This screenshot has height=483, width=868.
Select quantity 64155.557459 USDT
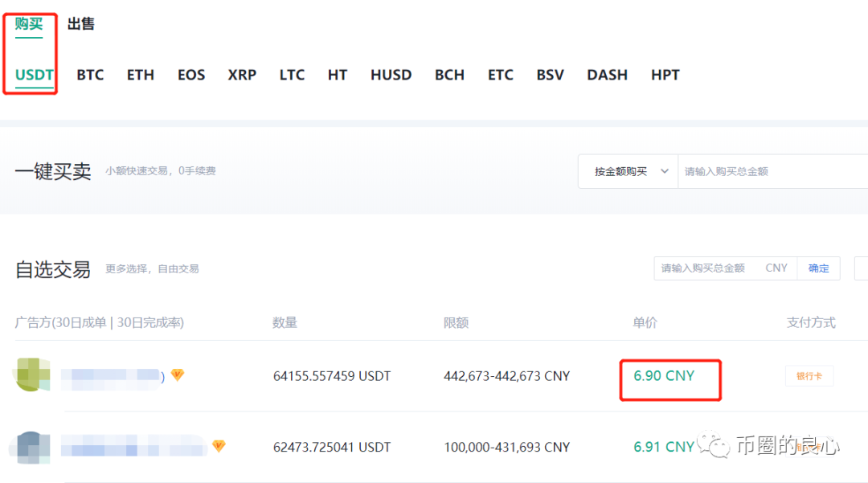pyautogui.click(x=332, y=376)
